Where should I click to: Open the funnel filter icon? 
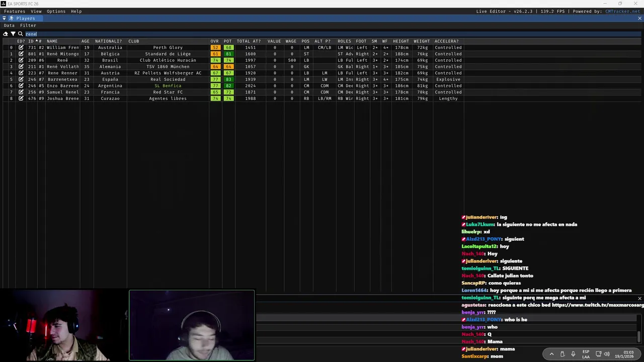pos(13,34)
